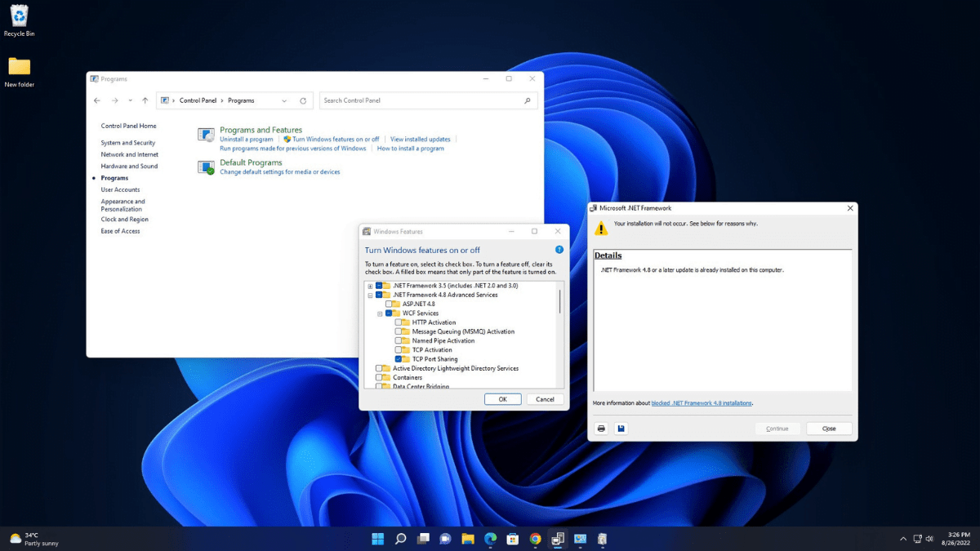Collapse .NET Framework 4.8 Advanced Services node

[370, 295]
